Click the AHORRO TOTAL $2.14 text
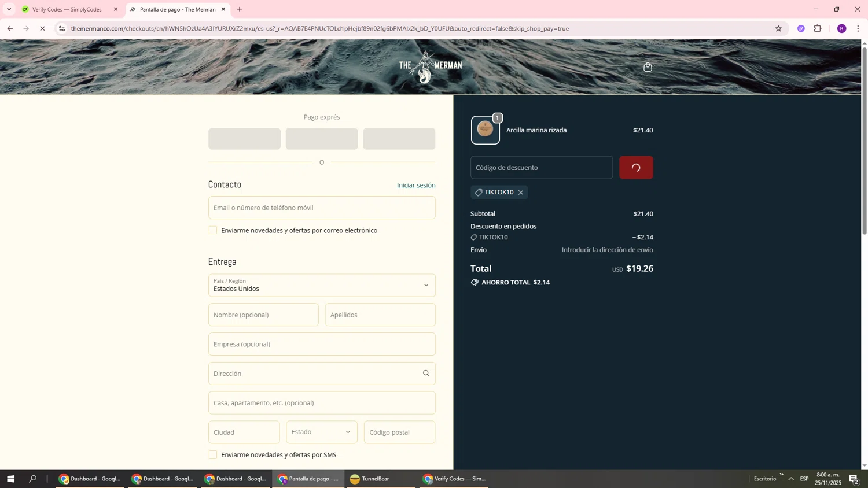Viewport: 868px width, 488px height. pos(516,283)
